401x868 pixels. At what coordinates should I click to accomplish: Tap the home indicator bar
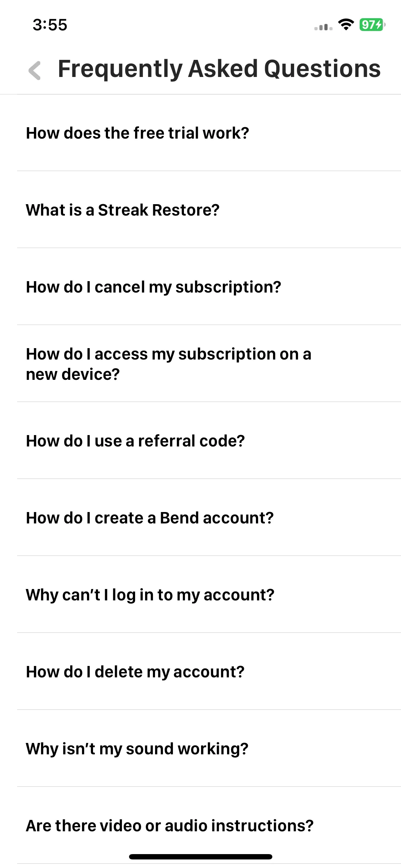pos(200,857)
